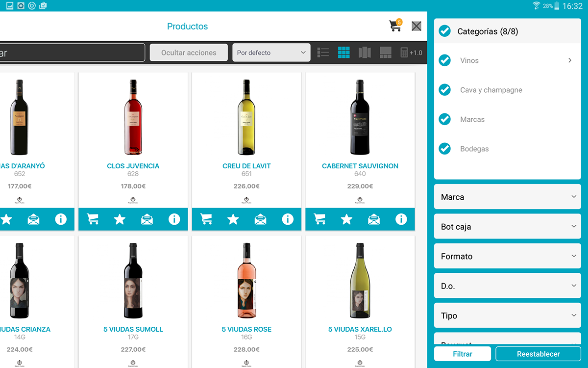Open the Wi-Fi status icon
Image resolution: width=588 pixels, height=368 pixels.
click(537, 6)
